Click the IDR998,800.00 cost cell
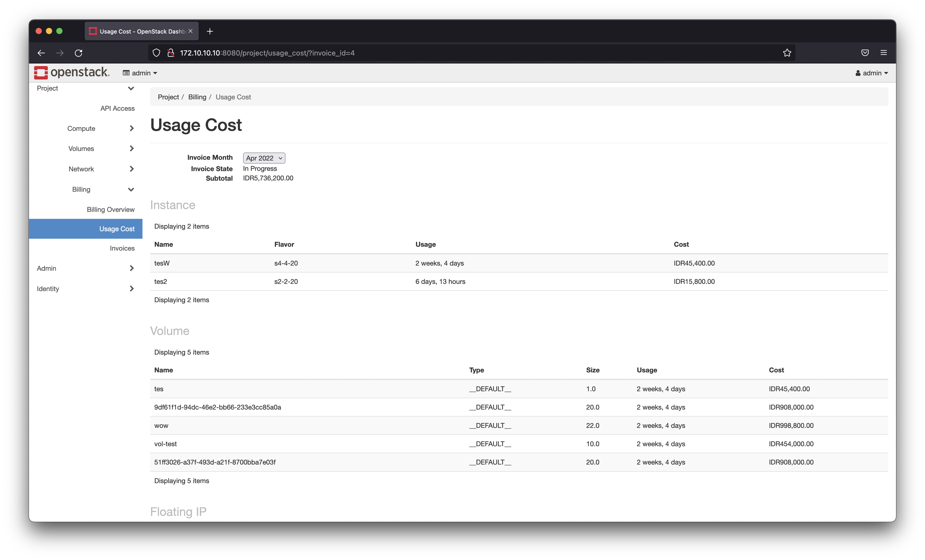The width and height of the screenshot is (925, 560). (x=791, y=426)
